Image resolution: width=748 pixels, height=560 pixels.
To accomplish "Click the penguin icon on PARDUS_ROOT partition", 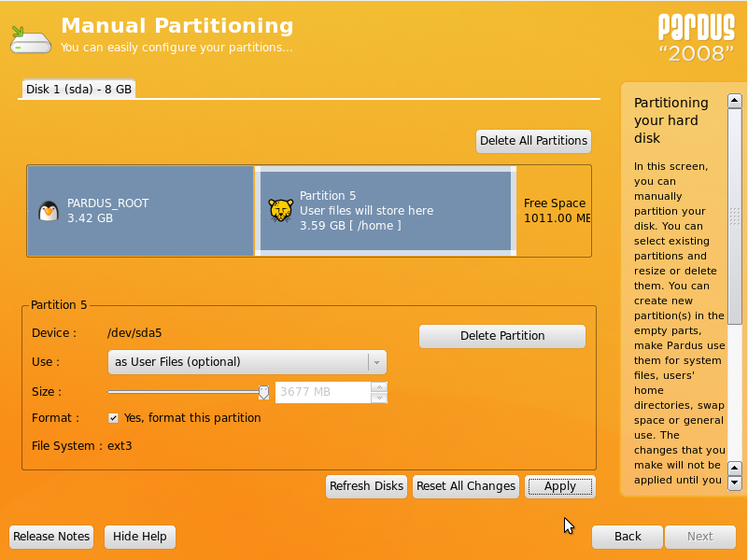I will tap(49, 211).
